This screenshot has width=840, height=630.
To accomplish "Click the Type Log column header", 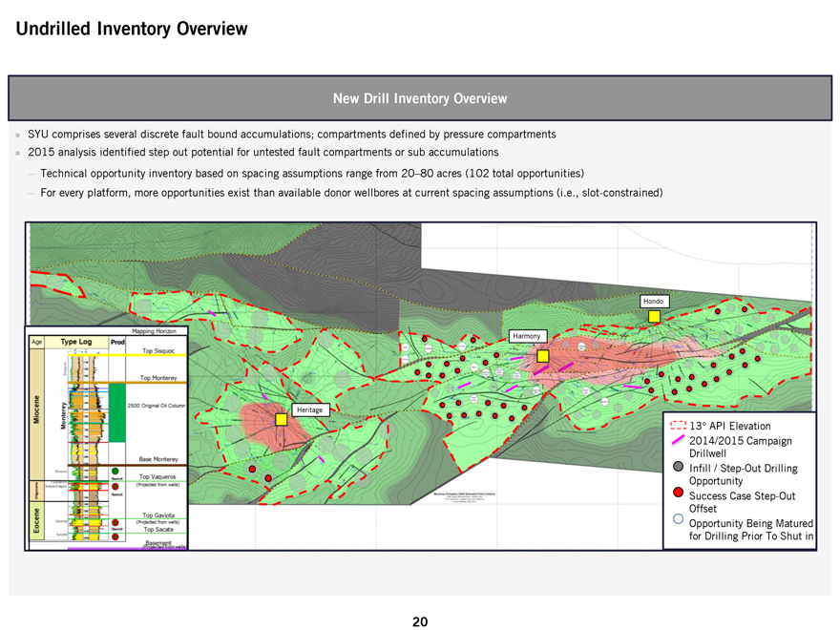I will point(75,342).
